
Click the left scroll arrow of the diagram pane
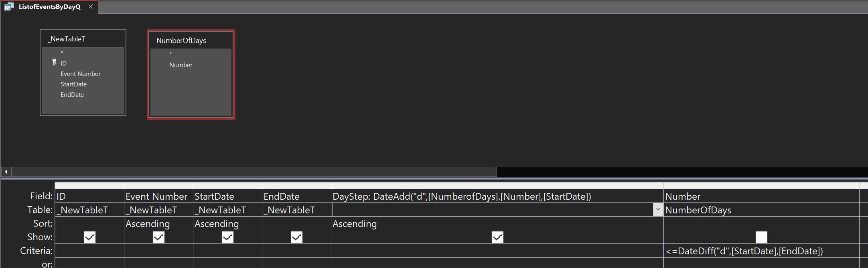(6, 172)
